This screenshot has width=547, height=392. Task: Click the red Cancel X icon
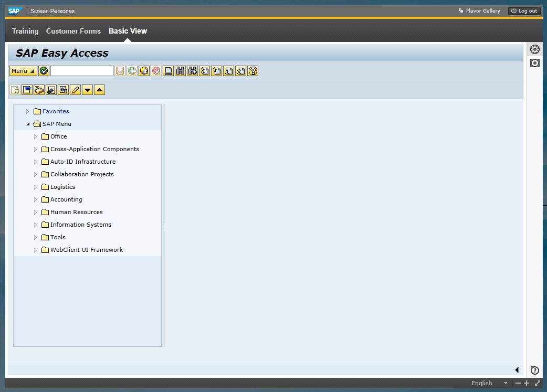[156, 71]
